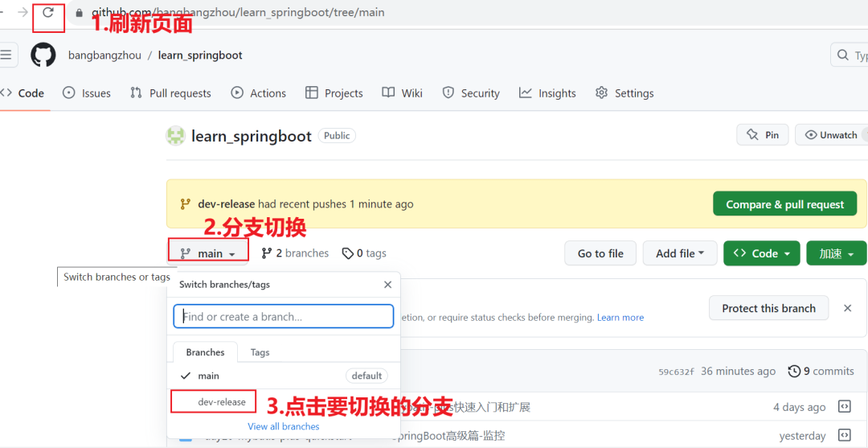Click the GitHub search box
Viewport: 868px width, 448px height.
pos(850,55)
